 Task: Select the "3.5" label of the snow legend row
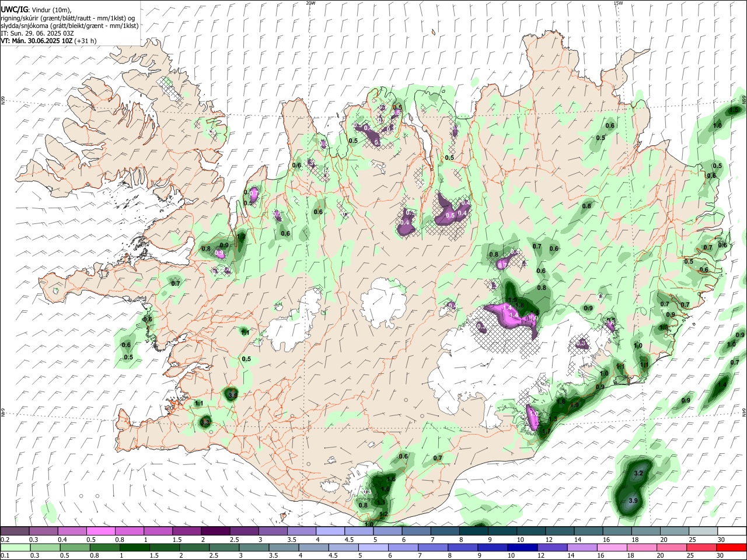pos(291,540)
